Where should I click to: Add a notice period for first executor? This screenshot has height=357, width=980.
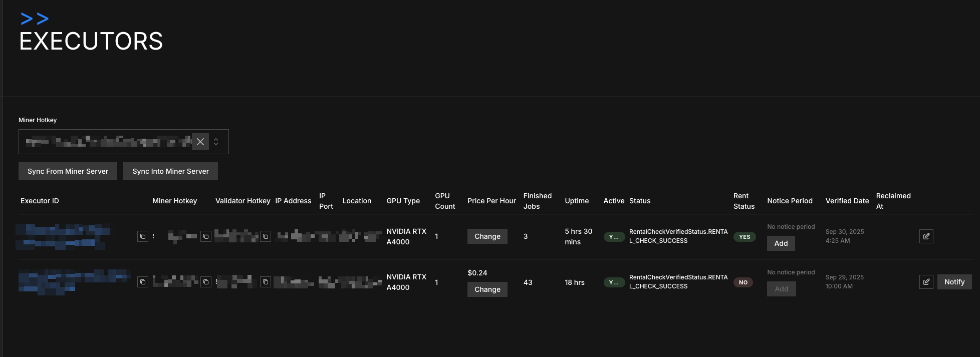coord(781,243)
